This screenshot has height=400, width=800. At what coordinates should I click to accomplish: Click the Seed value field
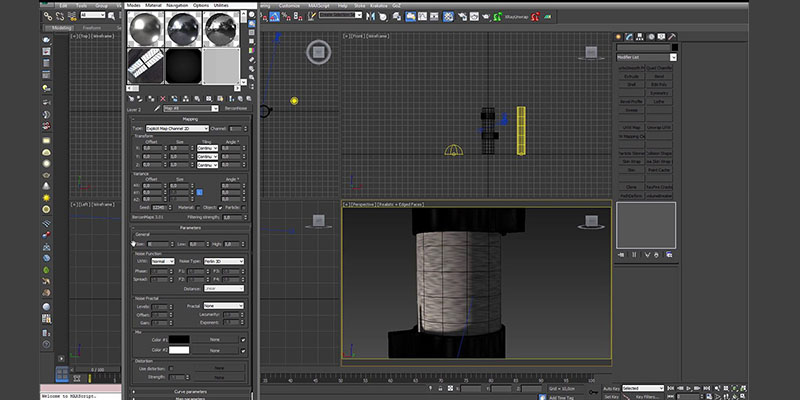[159, 208]
